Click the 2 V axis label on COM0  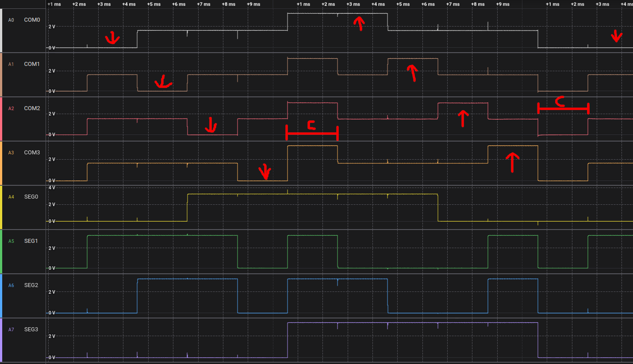pos(51,27)
